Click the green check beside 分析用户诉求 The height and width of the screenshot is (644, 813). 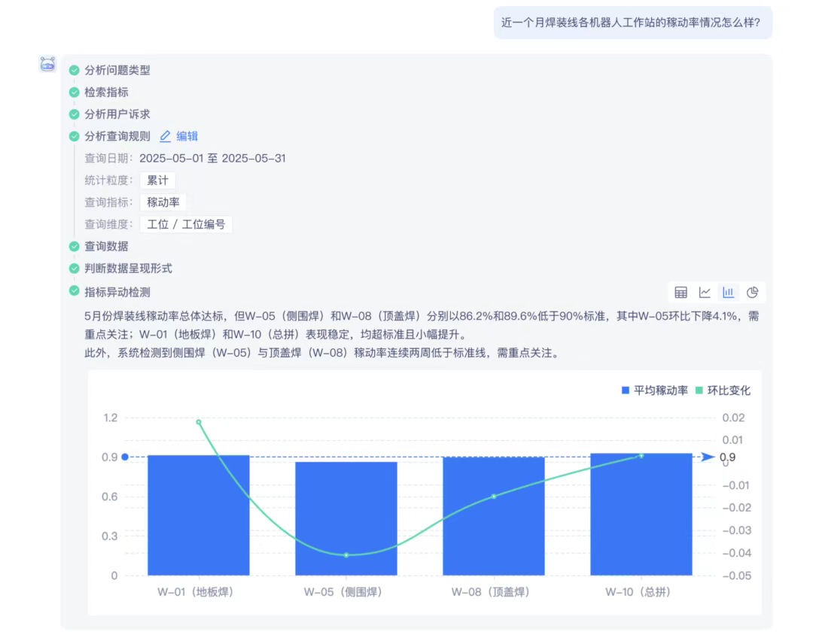[x=74, y=114]
